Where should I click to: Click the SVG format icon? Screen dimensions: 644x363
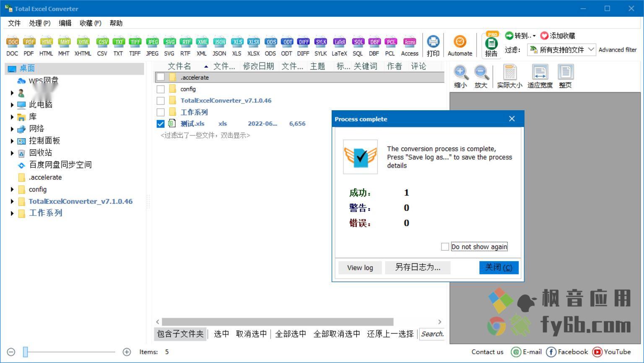(169, 46)
